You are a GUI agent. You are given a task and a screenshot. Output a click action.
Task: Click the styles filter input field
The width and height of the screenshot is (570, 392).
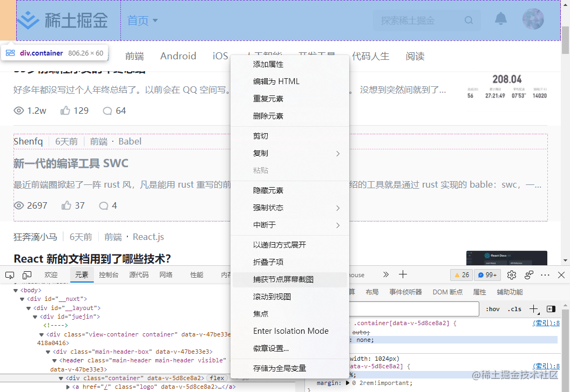coord(414,309)
